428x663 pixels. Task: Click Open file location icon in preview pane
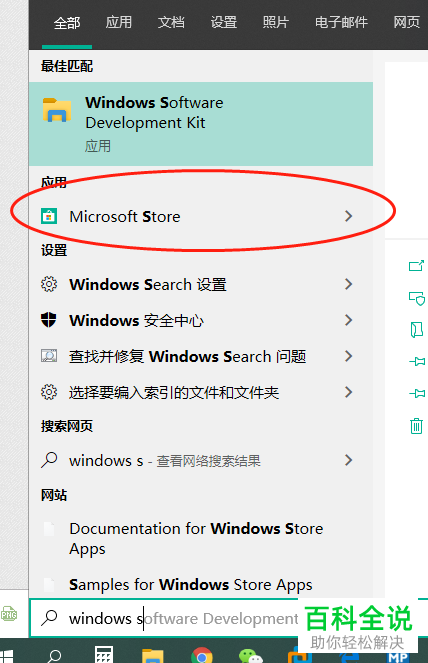click(x=417, y=330)
